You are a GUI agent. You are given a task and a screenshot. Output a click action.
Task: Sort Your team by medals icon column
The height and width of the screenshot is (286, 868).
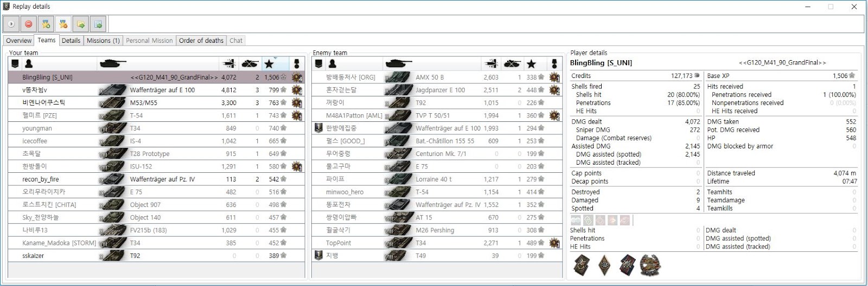pos(297,64)
